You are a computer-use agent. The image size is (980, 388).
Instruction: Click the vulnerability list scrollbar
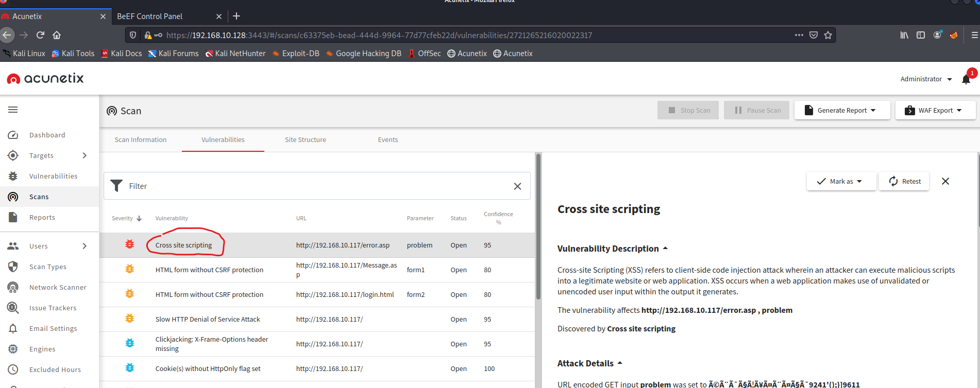pos(538,226)
